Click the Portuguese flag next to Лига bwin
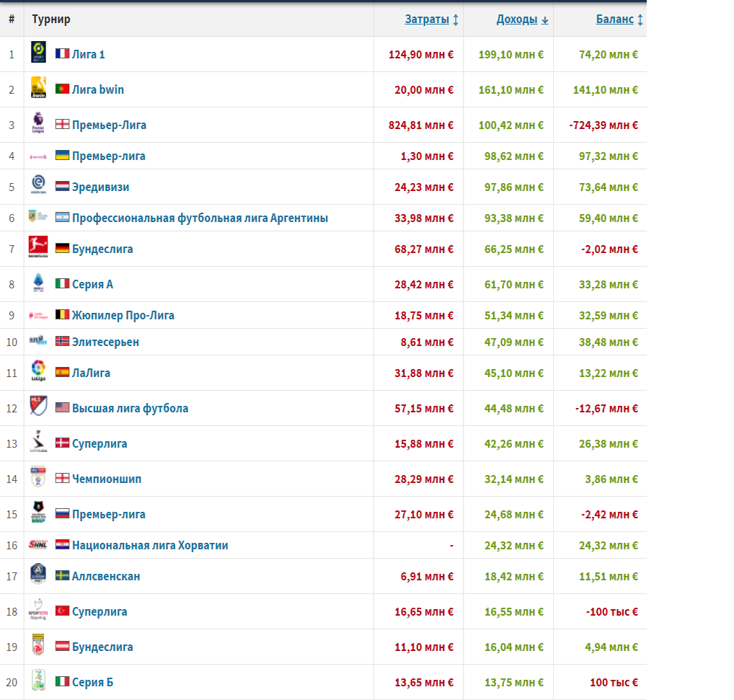Viewport: 734px width, 700px height. 62,89
